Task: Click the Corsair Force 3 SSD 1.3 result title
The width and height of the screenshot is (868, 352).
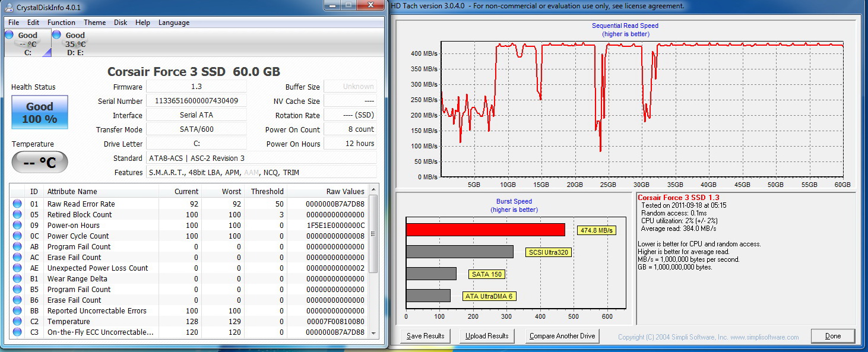Action: (679, 198)
